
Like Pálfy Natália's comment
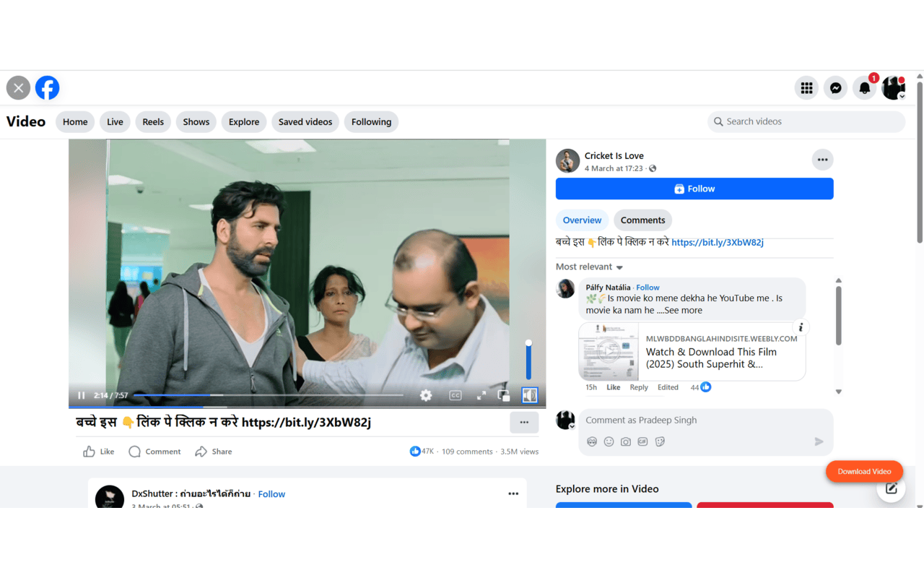(613, 387)
